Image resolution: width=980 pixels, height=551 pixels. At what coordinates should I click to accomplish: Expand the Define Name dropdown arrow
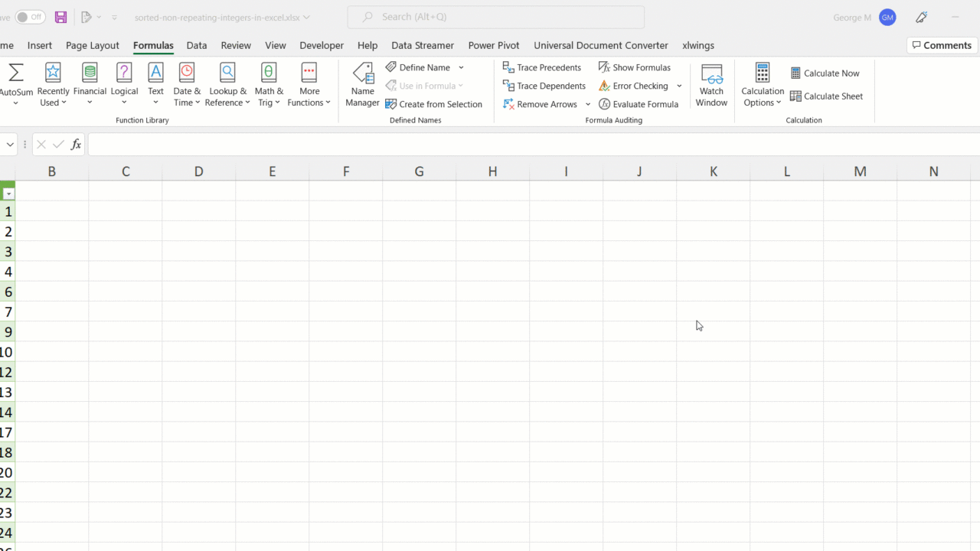click(x=461, y=67)
